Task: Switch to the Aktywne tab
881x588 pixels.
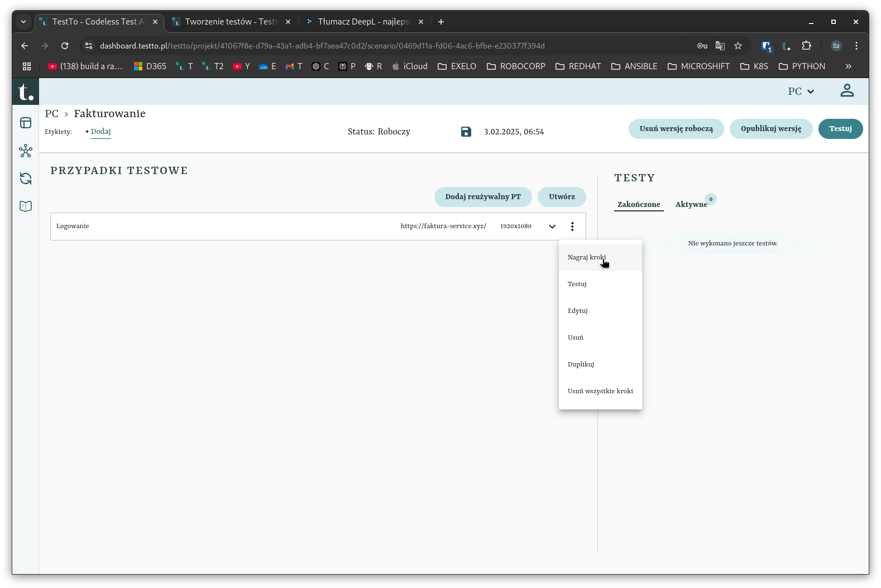Action: [691, 204]
